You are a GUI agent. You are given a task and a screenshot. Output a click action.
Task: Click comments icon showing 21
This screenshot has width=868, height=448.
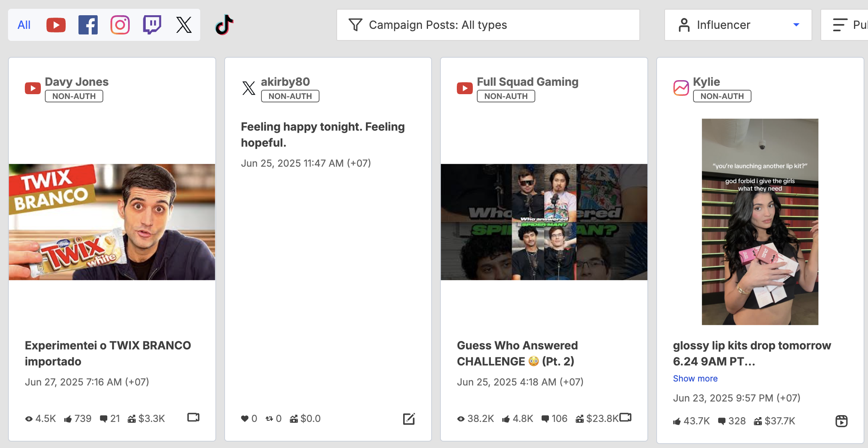coord(103,419)
